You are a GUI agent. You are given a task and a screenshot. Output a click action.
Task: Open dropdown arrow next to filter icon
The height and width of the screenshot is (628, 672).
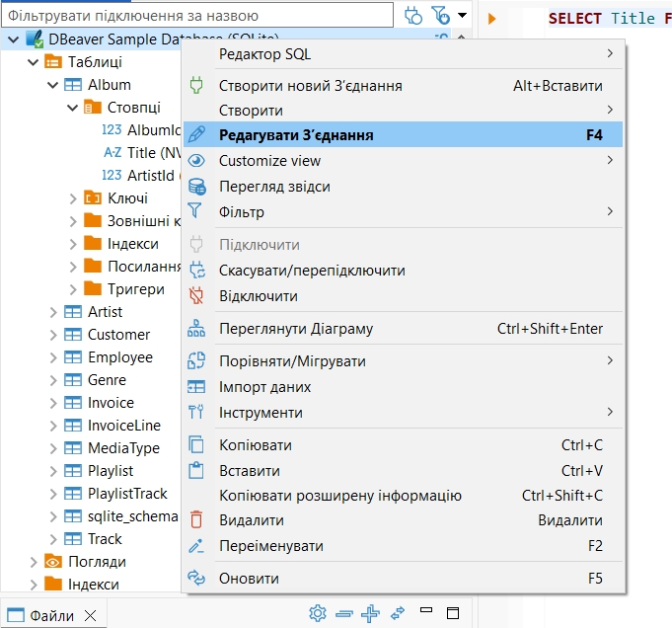463,16
